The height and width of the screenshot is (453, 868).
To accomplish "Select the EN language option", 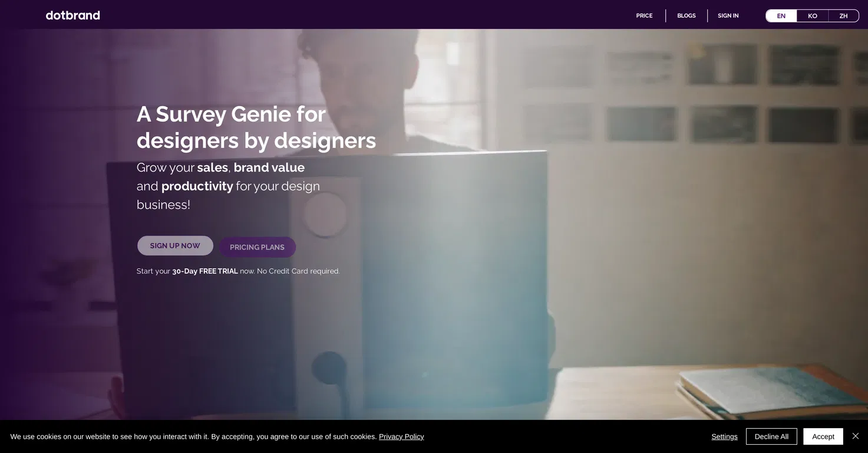I will click(x=781, y=16).
